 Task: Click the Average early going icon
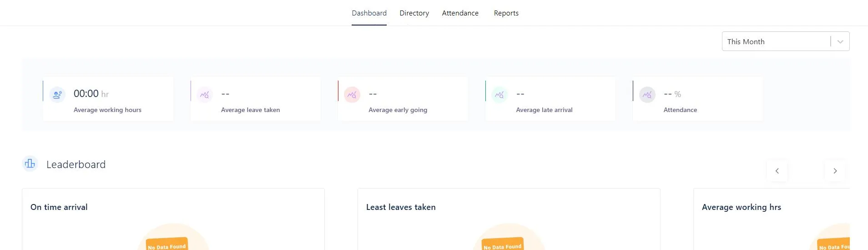(x=352, y=95)
